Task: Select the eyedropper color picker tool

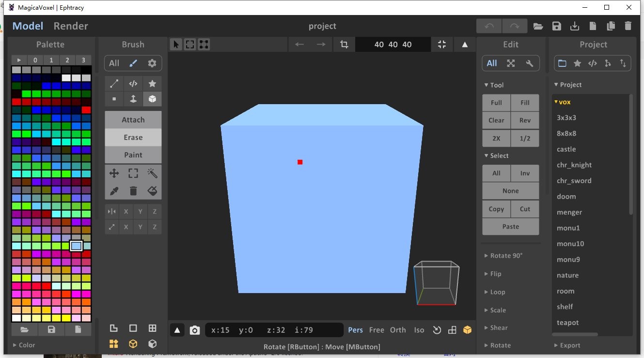Action: coord(114,191)
